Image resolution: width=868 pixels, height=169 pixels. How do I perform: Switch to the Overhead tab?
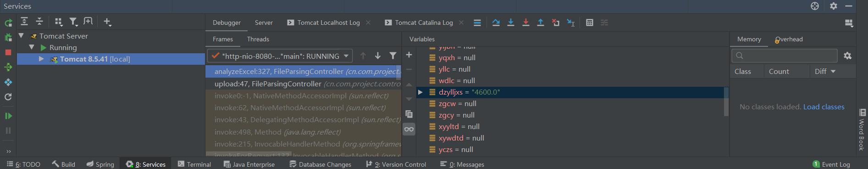(x=789, y=39)
